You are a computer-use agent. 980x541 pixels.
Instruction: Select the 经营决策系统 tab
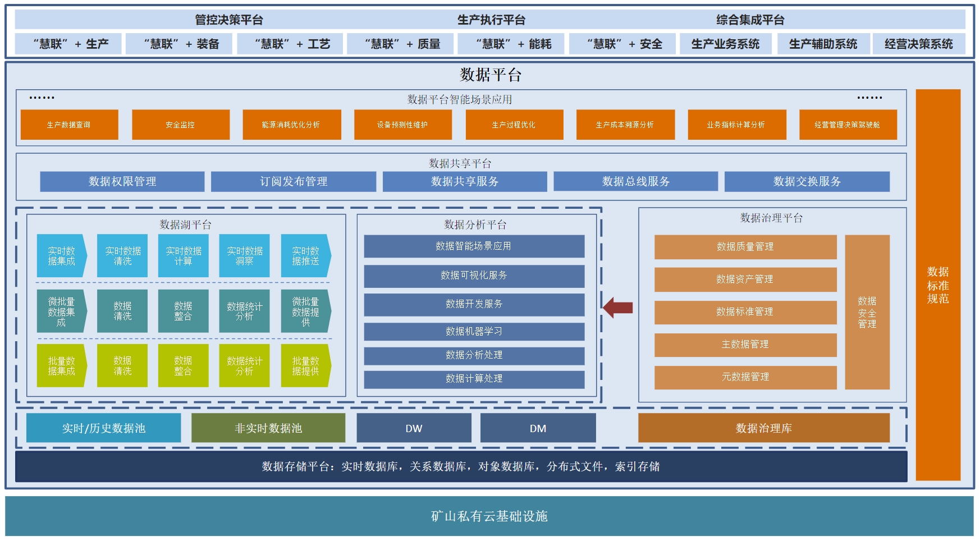[x=918, y=44]
